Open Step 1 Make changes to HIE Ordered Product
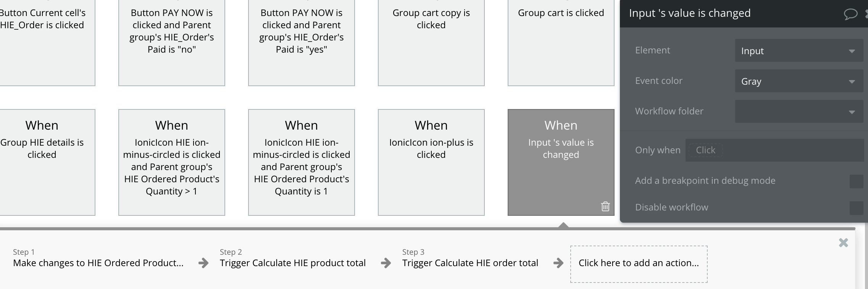Screen dimensions: 868x289 [x=98, y=263]
